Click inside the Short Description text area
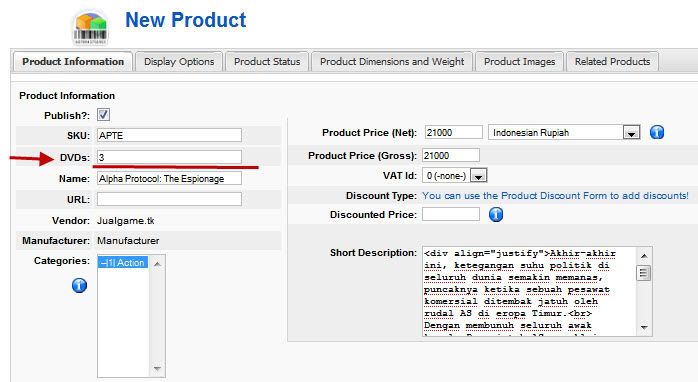Viewport: 698px width, 382px height. (530, 291)
